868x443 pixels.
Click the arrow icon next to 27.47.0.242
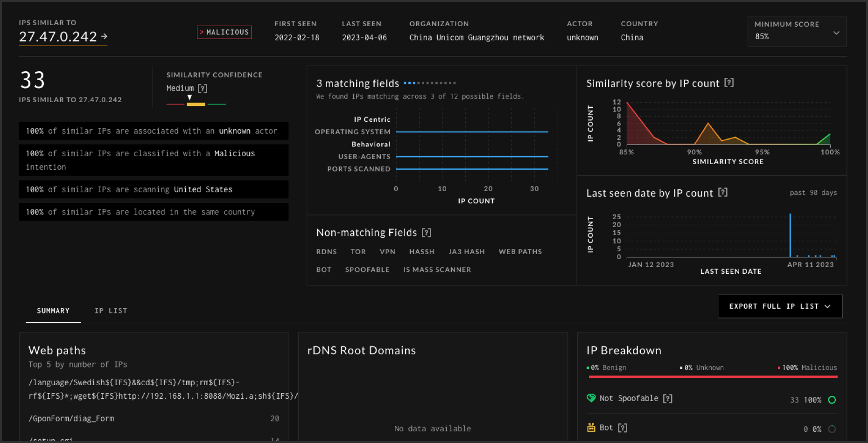click(105, 36)
